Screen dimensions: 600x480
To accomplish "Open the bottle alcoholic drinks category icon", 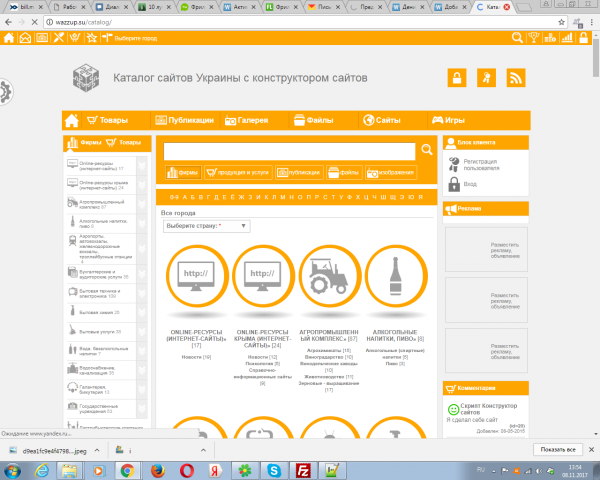I will pyautogui.click(x=396, y=276).
